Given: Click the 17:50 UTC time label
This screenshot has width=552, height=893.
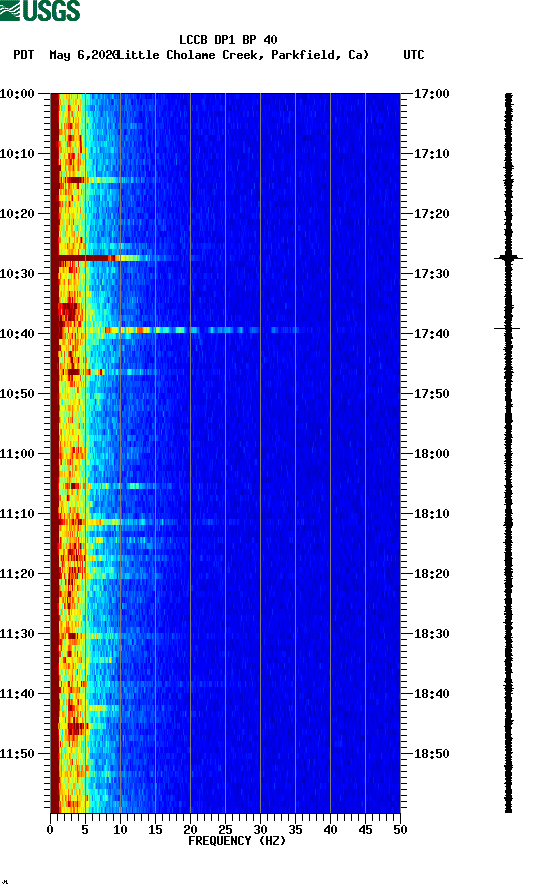Looking at the screenshot, I should coord(432,394).
